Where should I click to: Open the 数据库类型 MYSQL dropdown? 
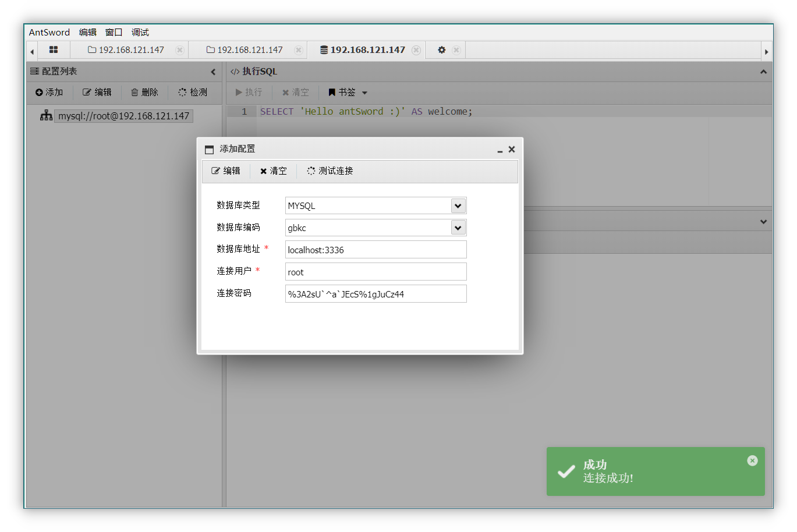pos(458,205)
